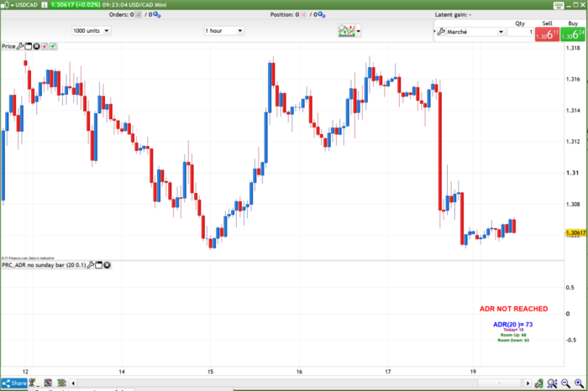Open the Marché order type dropdown
Viewport: 588px width, 391px height.
point(475,32)
